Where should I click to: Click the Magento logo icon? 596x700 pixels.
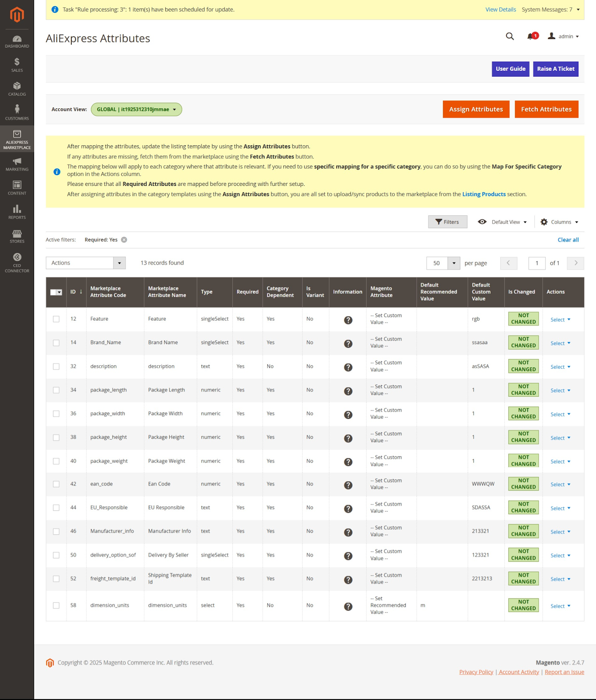(x=17, y=15)
